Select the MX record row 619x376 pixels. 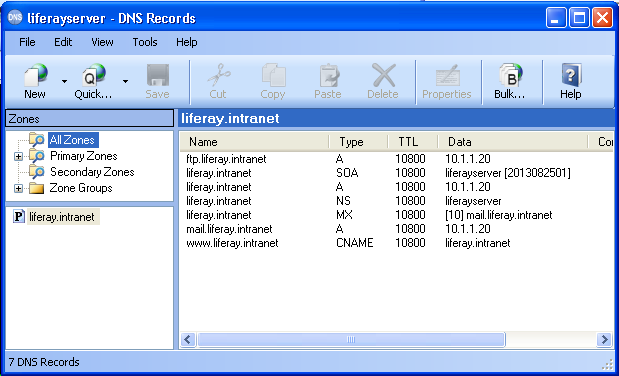[x=397, y=215]
